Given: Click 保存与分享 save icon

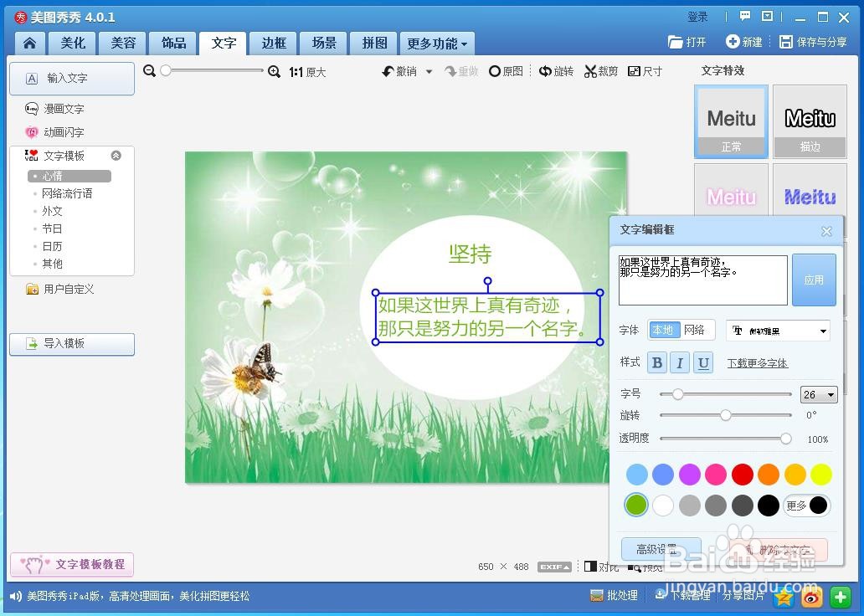Looking at the screenshot, I should point(813,42).
